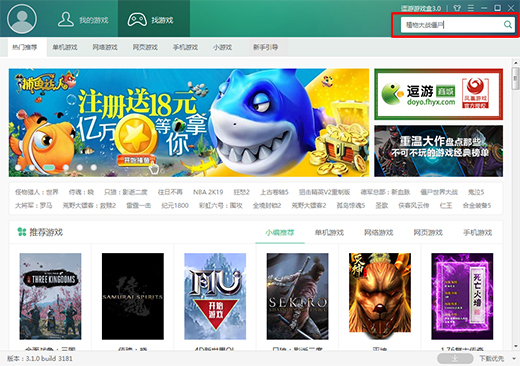
Task: Select 单机游戏 tab in 推荐游戏 section
Action: pyautogui.click(x=329, y=232)
